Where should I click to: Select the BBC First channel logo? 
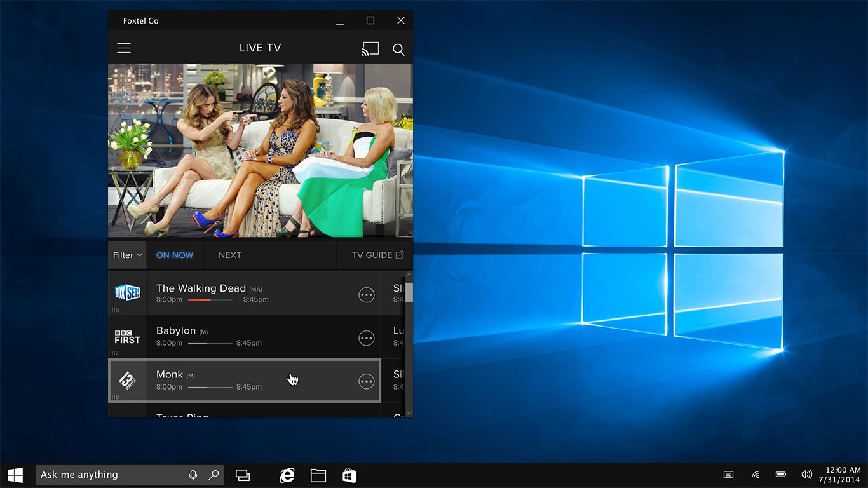pos(128,337)
